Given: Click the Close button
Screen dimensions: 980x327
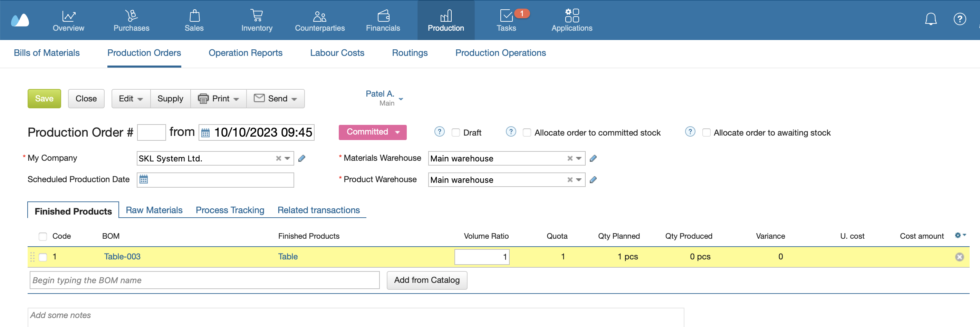Looking at the screenshot, I should (x=86, y=99).
